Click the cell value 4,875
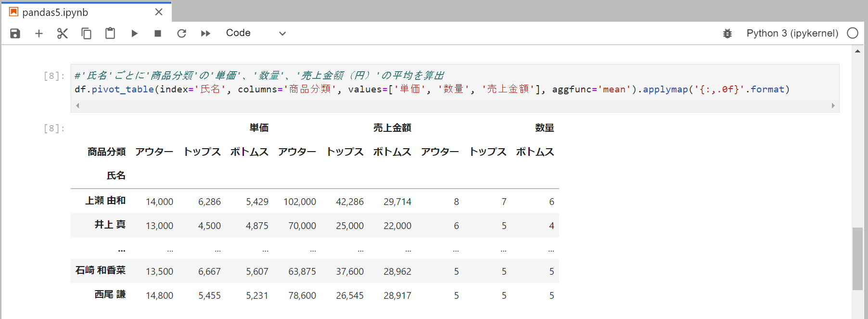This screenshot has height=319, width=868. point(257,226)
